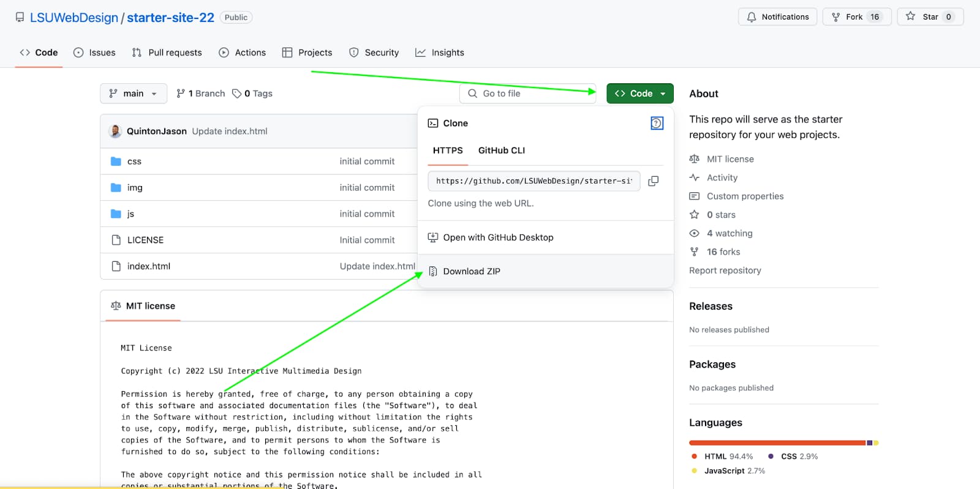Open the css folder

(x=134, y=162)
